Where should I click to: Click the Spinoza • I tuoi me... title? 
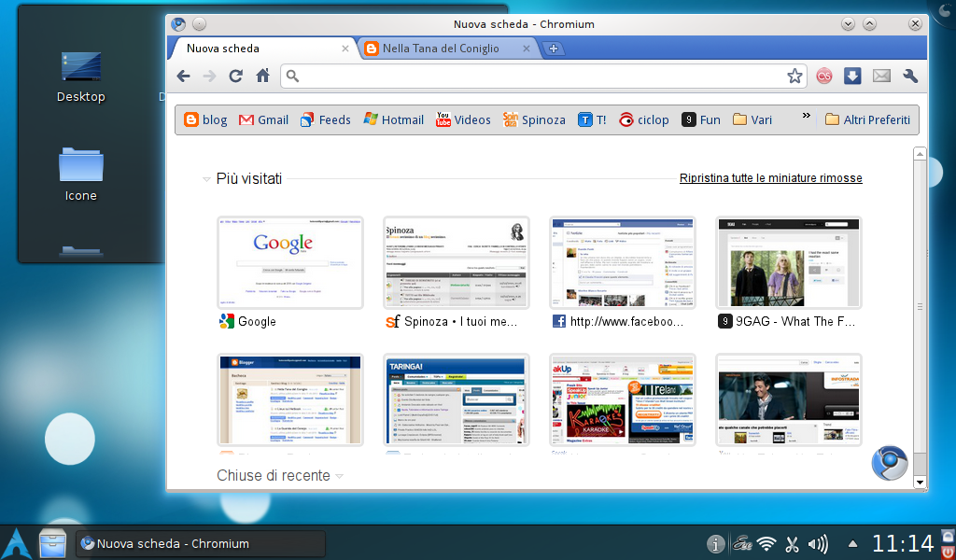tap(460, 322)
